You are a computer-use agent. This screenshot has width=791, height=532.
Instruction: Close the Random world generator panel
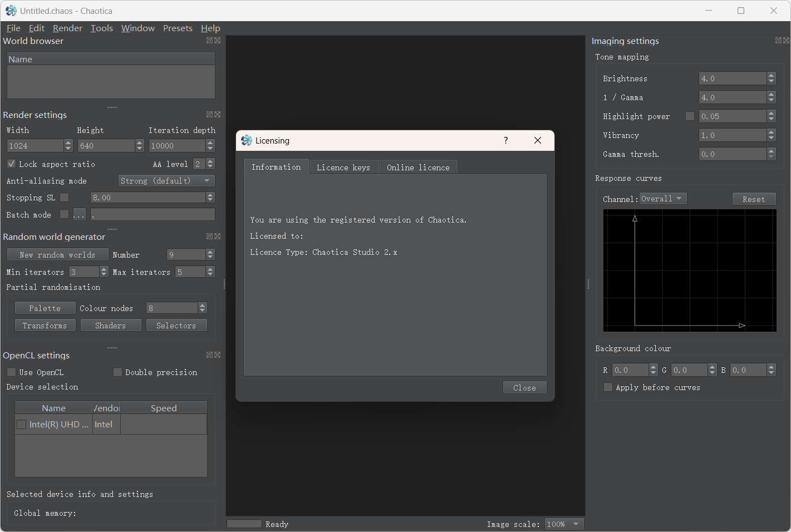218,237
